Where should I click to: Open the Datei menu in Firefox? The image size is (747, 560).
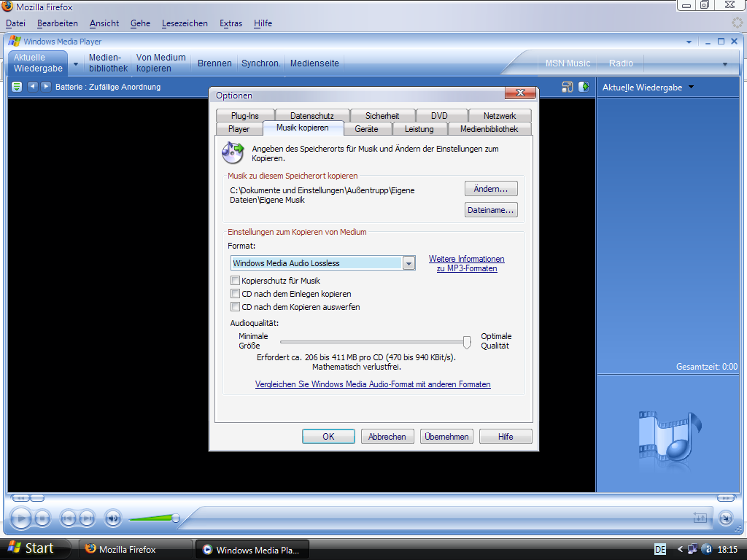16,23
